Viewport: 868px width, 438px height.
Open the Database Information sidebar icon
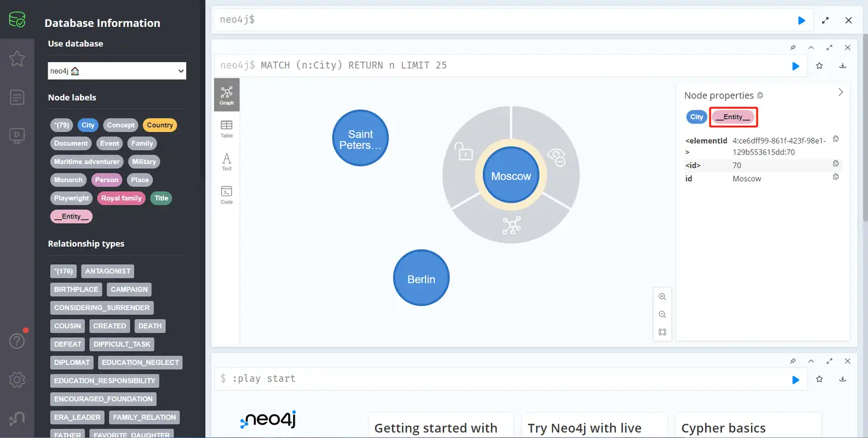coord(17,20)
